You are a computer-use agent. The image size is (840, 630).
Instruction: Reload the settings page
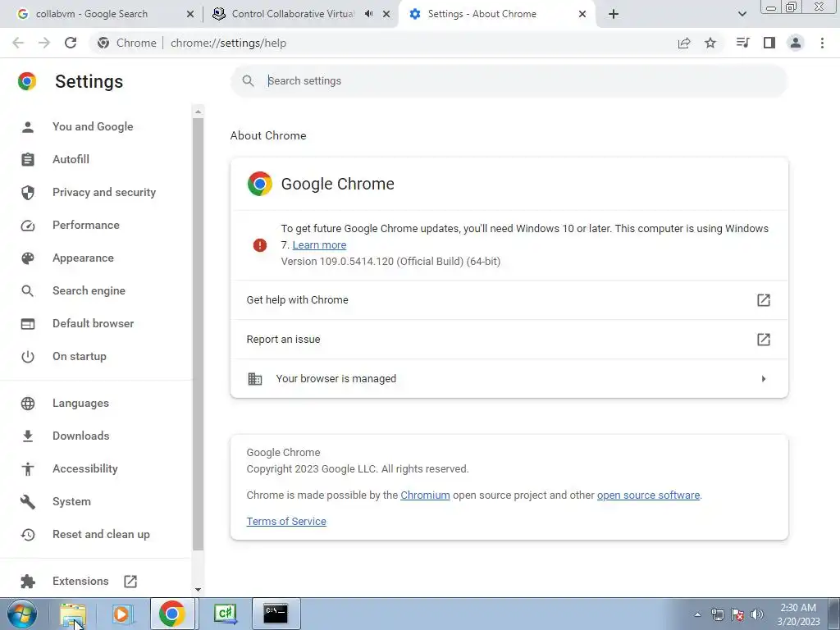click(x=71, y=43)
